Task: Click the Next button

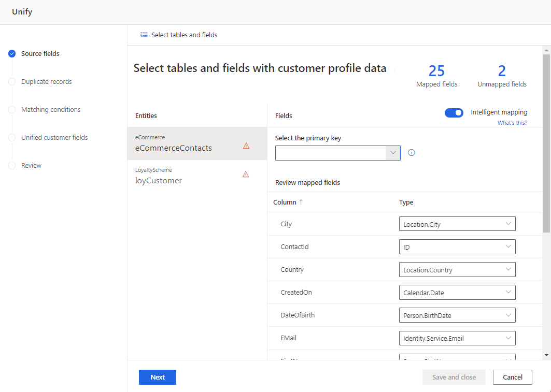Action: click(158, 378)
